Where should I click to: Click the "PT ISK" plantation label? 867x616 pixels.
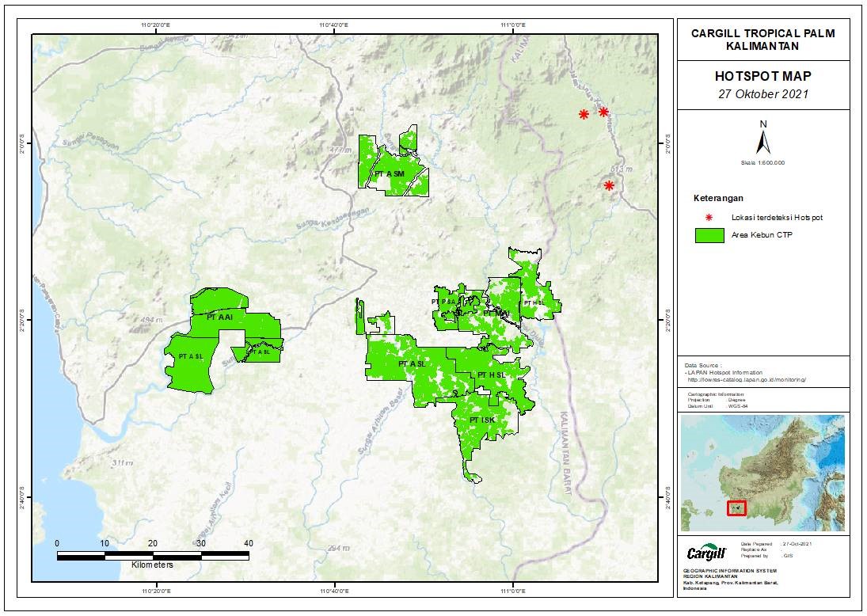(x=482, y=420)
